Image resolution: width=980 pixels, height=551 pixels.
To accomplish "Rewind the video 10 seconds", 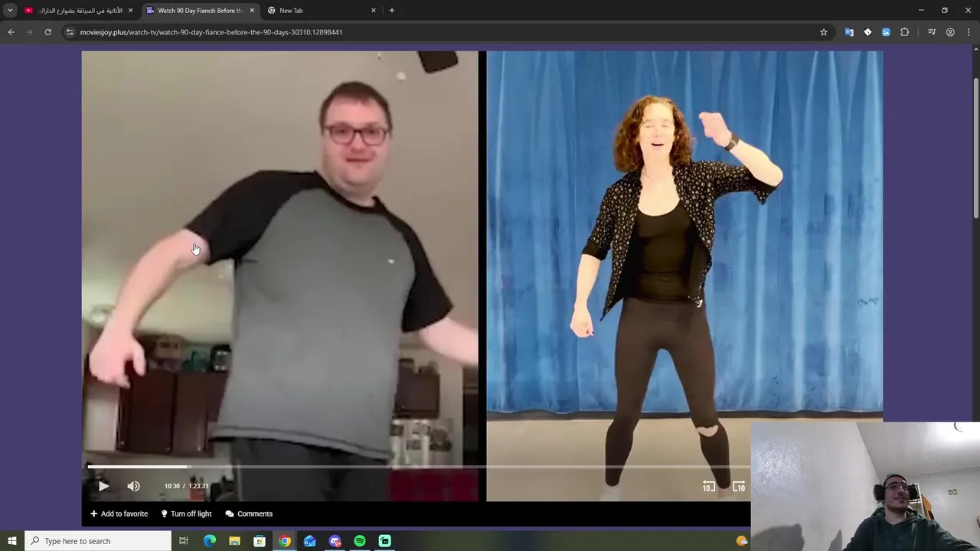I will (x=709, y=486).
